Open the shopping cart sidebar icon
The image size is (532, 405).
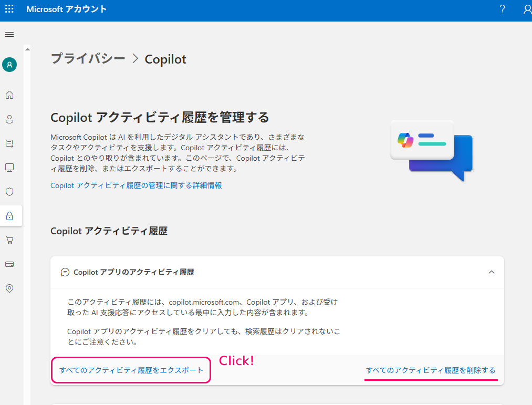pyautogui.click(x=9, y=240)
